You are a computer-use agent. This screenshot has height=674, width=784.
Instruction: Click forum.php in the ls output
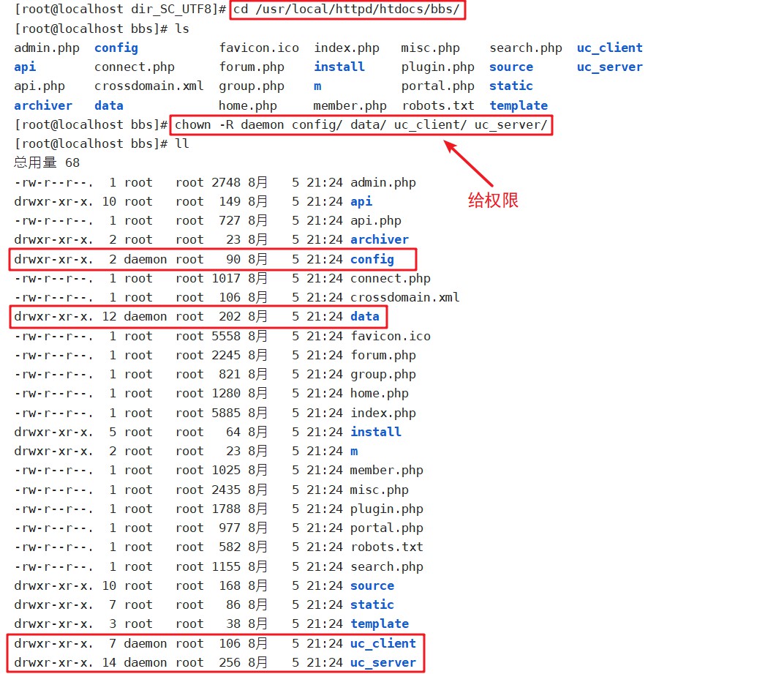tap(252, 67)
